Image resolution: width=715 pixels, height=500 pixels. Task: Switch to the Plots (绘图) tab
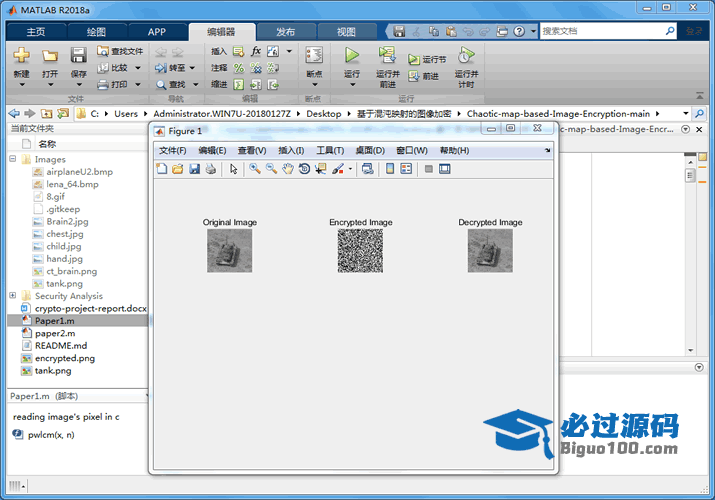point(96,32)
